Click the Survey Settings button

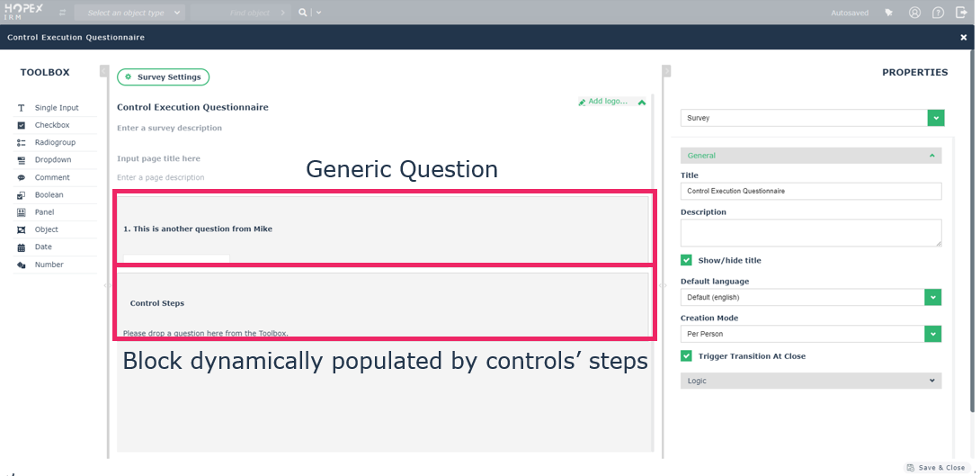pos(164,77)
